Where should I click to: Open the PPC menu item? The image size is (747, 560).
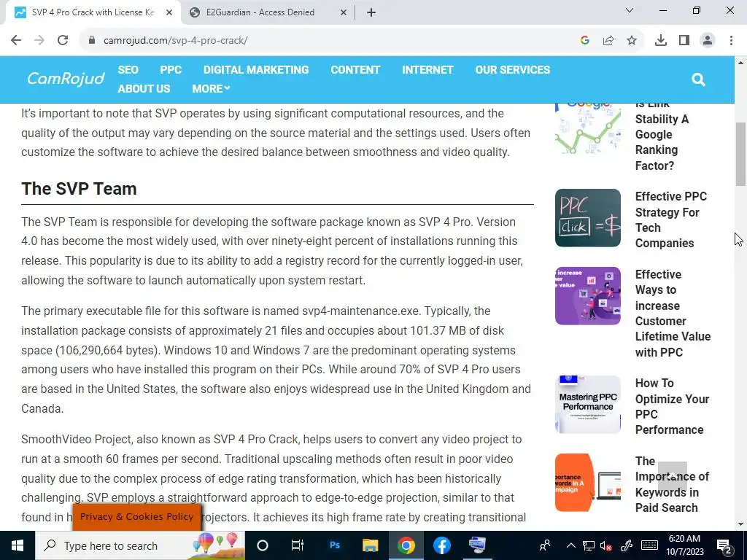pos(171,69)
